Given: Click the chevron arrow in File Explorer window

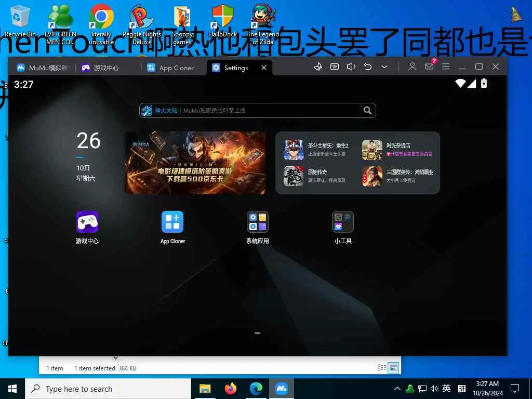Looking at the screenshot, I should click(115, 358).
